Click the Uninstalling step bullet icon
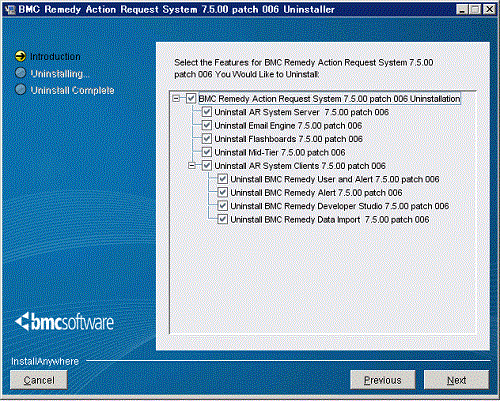The width and height of the screenshot is (500, 401). click(x=21, y=73)
